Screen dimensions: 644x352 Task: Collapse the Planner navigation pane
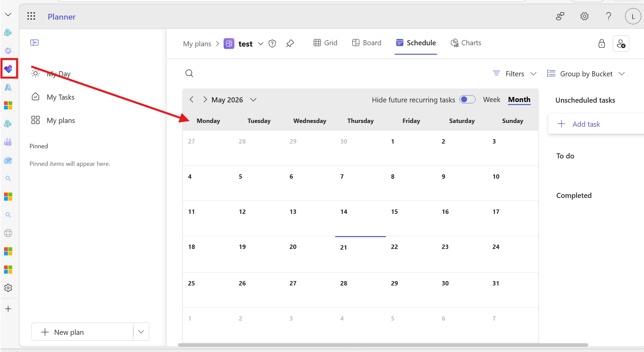(34, 43)
